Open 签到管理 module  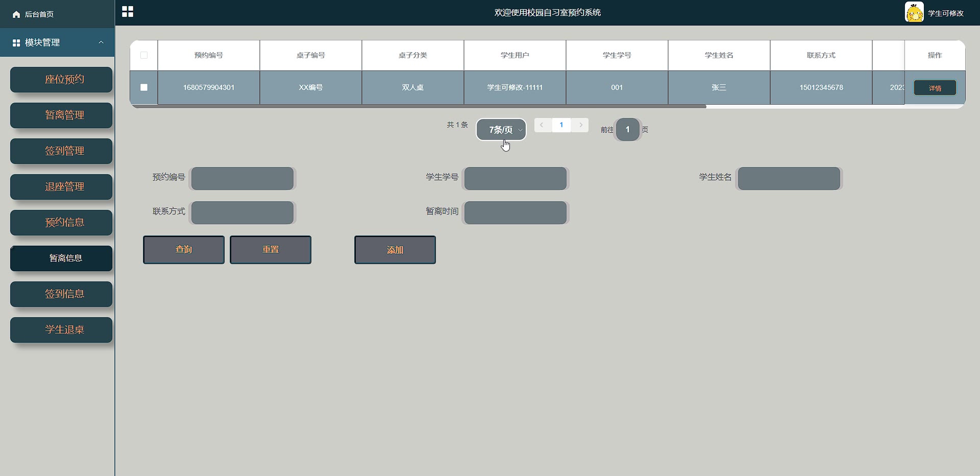[x=61, y=151]
